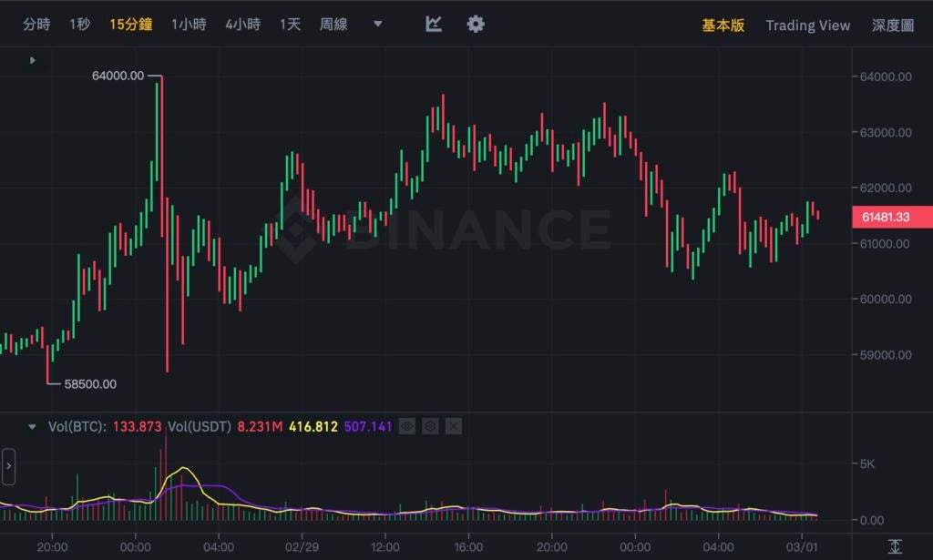
Task: Open the technical indicators chart icon
Action: pyautogui.click(x=434, y=25)
